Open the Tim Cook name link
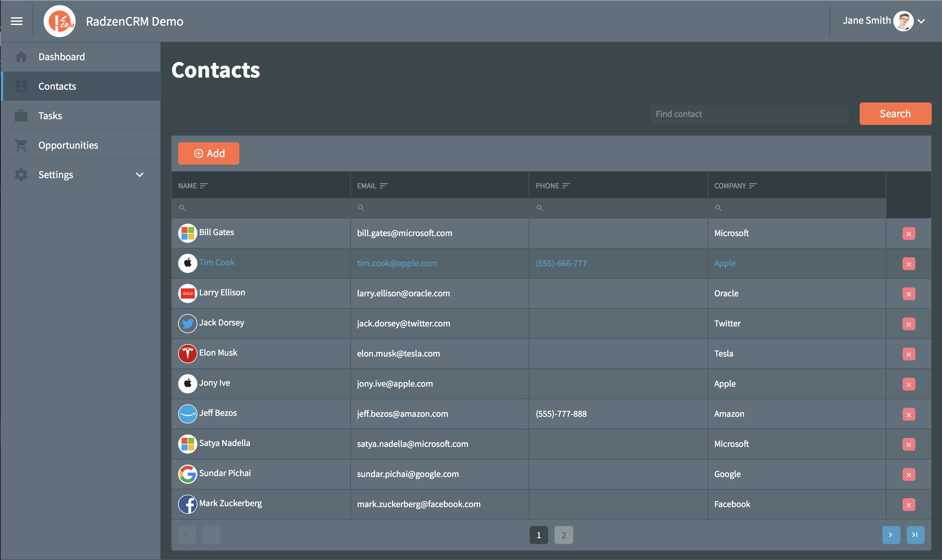The width and height of the screenshot is (942, 560). point(217,262)
